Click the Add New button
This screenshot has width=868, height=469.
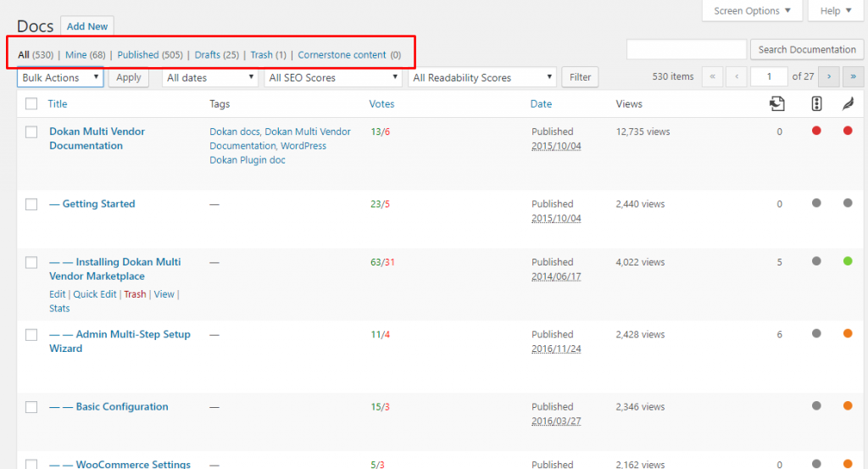pos(87,26)
